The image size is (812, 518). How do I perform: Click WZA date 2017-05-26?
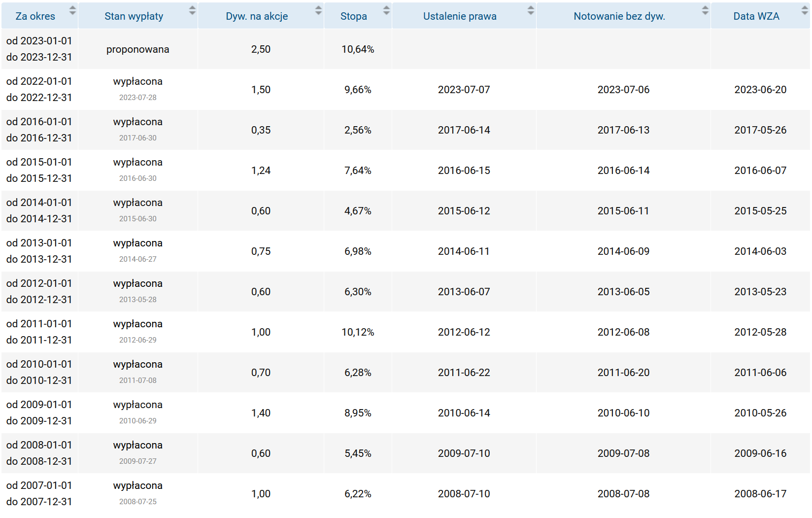(760, 130)
